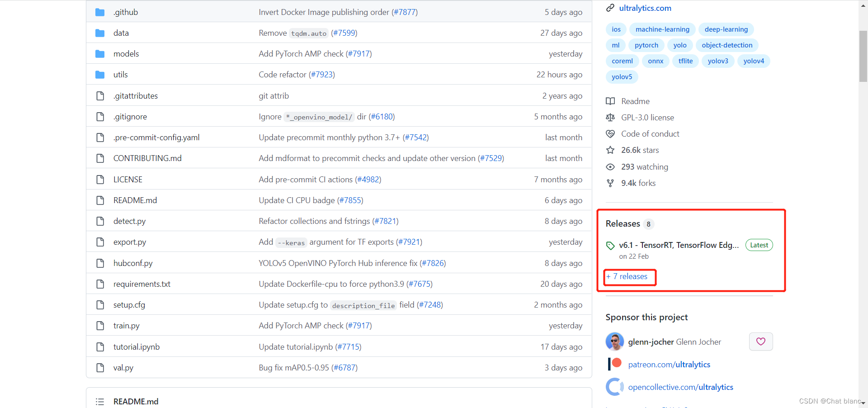Click the 26.6k stars link
This screenshot has width=868, height=408.
pyautogui.click(x=640, y=150)
